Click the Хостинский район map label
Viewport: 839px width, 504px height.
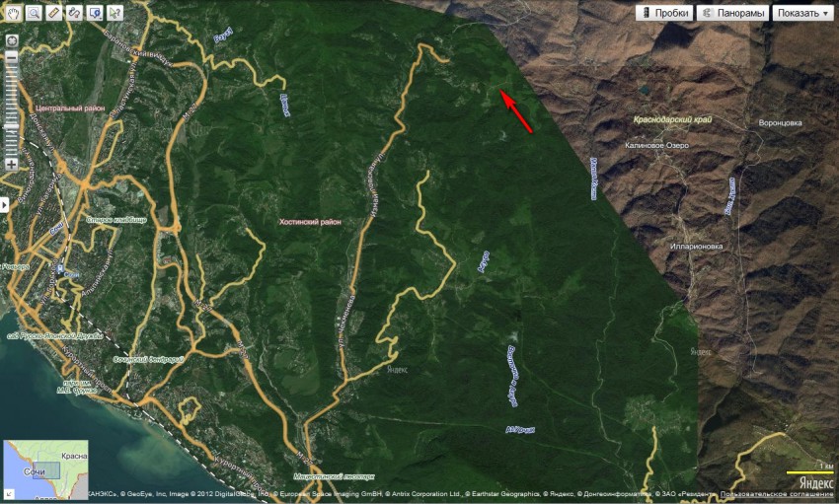(x=310, y=222)
